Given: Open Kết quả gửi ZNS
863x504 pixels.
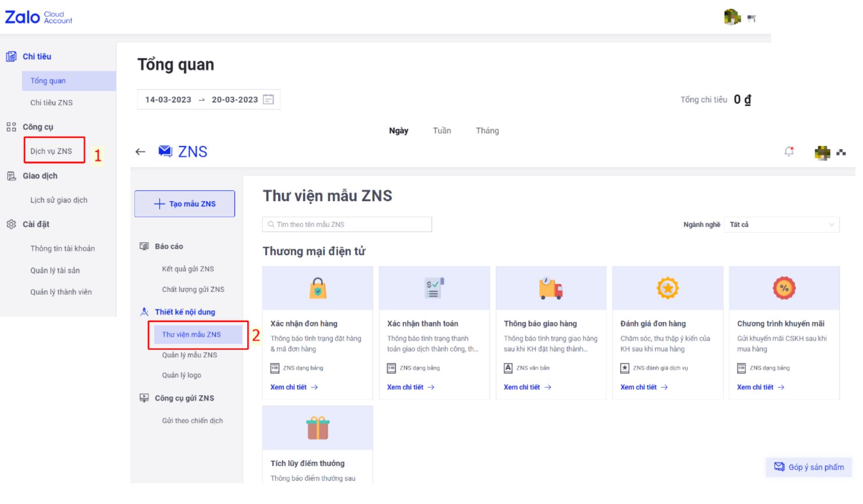Looking at the screenshot, I should tap(188, 269).
